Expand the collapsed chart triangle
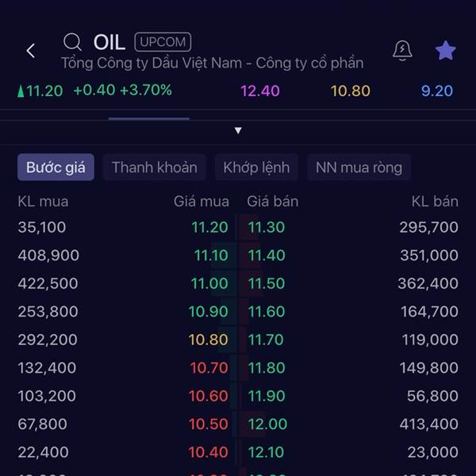 [x=238, y=131]
